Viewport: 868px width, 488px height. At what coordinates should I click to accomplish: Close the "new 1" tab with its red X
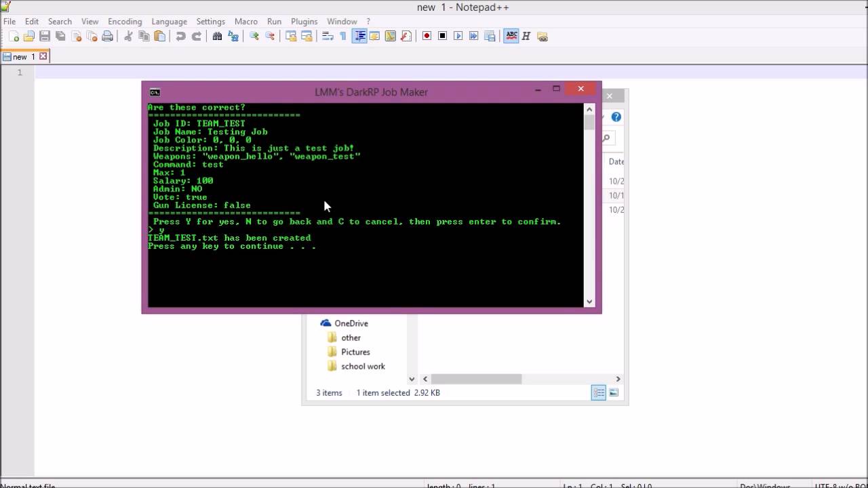pos(43,57)
